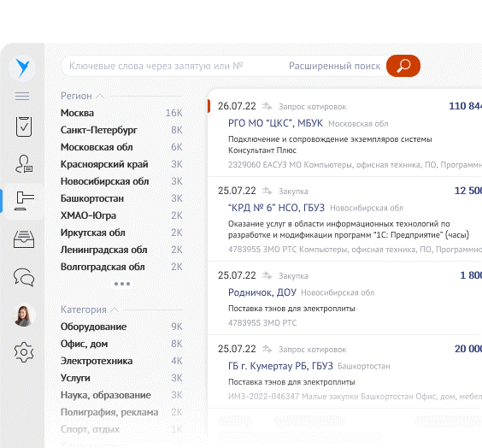Click the orange magnifier search button
The height and width of the screenshot is (448, 482).
(403, 66)
